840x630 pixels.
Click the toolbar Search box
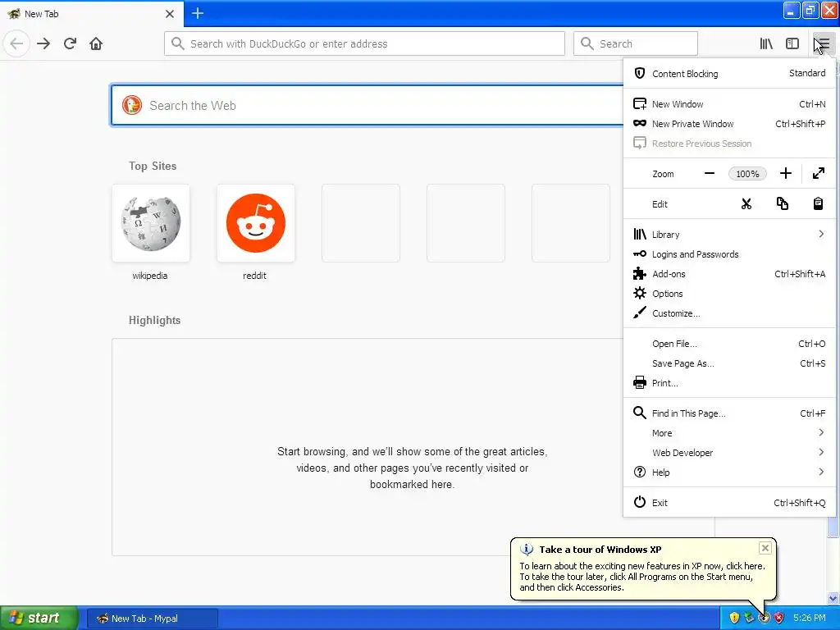tap(636, 43)
